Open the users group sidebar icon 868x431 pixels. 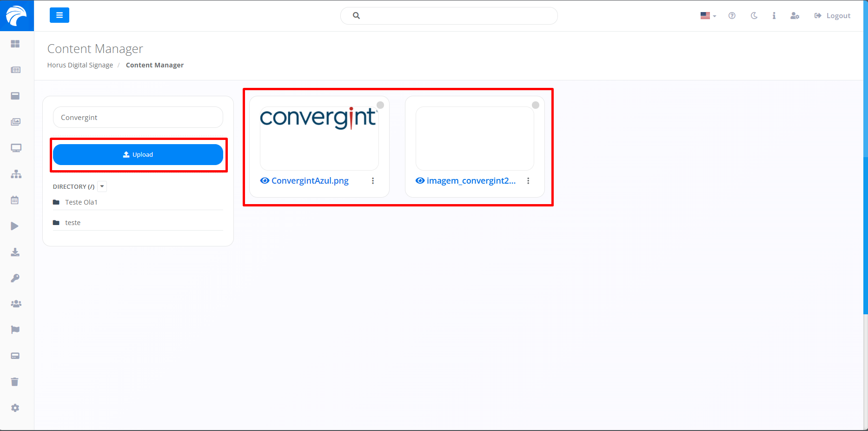point(16,304)
